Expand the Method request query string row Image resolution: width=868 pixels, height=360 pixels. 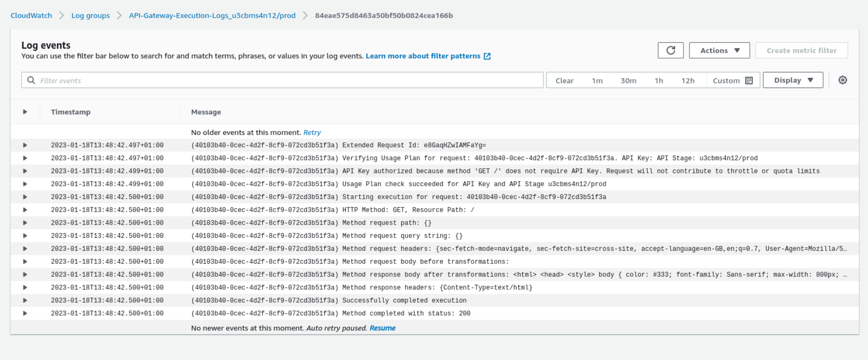click(25, 236)
